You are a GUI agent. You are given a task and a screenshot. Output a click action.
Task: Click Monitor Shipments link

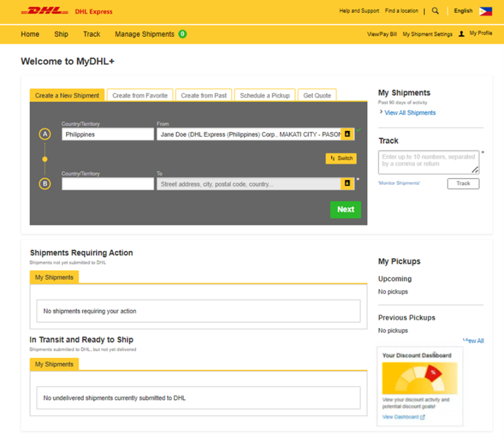click(399, 183)
